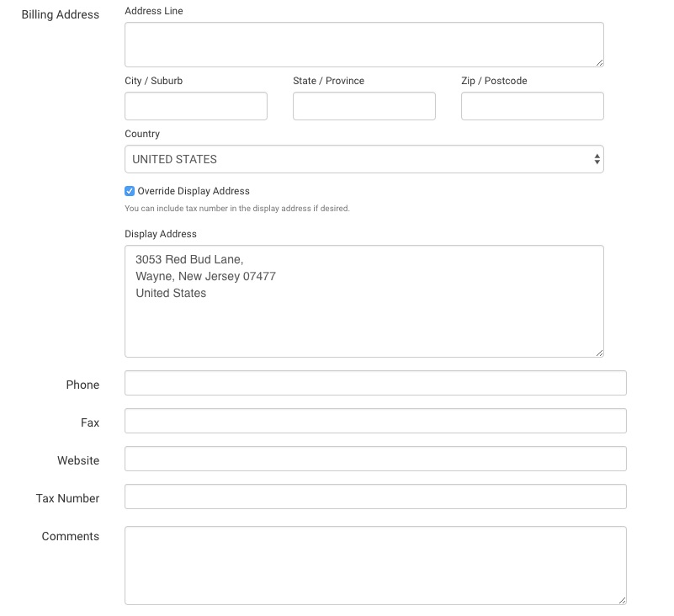Click the Billing Address section label
Image resolution: width=674 pixels, height=616 pixels.
(61, 14)
